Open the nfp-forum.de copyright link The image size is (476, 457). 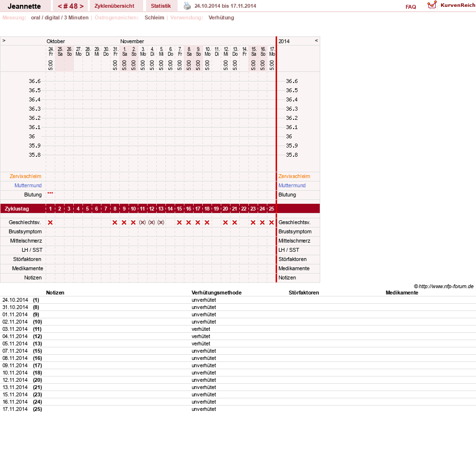tap(444, 286)
